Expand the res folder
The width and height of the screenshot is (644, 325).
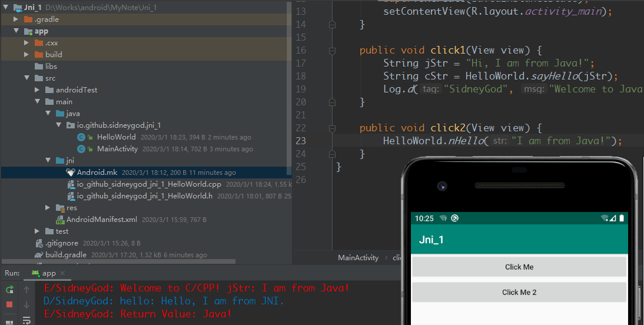(x=48, y=208)
